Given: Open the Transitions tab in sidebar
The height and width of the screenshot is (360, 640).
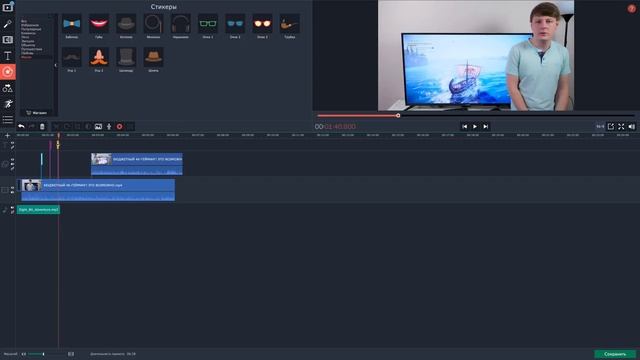Looking at the screenshot, I should pyautogui.click(x=8, y=40).
